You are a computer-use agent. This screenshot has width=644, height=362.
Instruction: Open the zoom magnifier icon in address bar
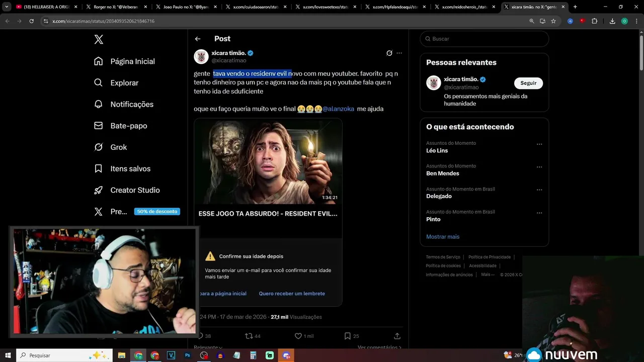point(532,21)
